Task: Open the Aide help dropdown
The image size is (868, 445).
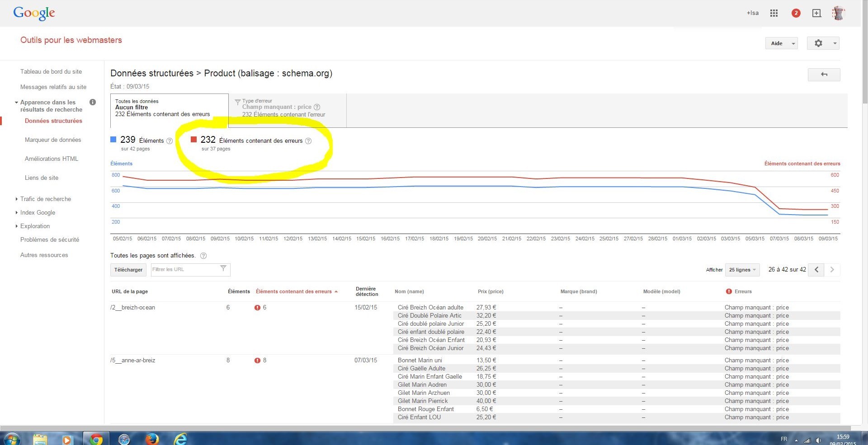Action: coord(782,43)
